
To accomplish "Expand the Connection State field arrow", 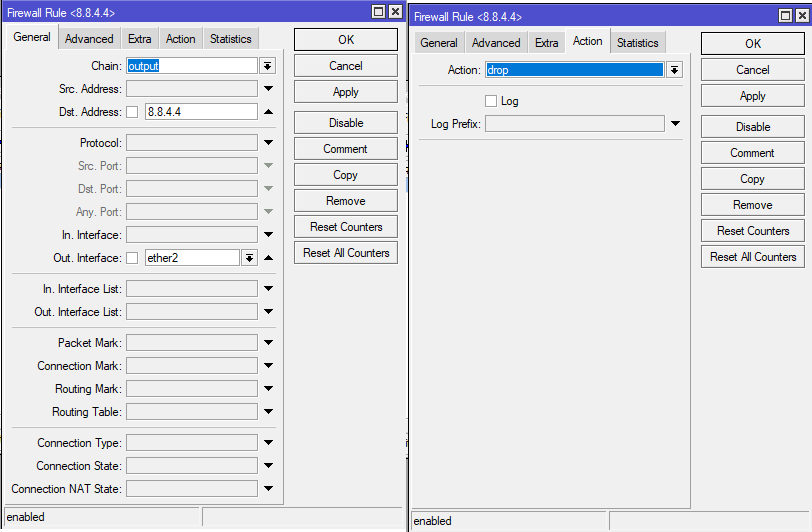I will coord(268,466).
